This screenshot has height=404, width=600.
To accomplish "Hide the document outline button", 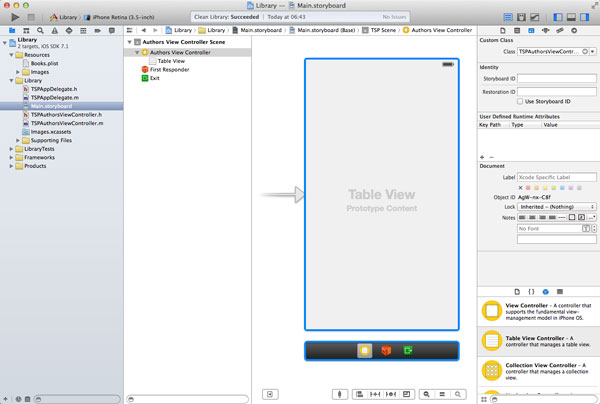I will click(x=270, y=394).
